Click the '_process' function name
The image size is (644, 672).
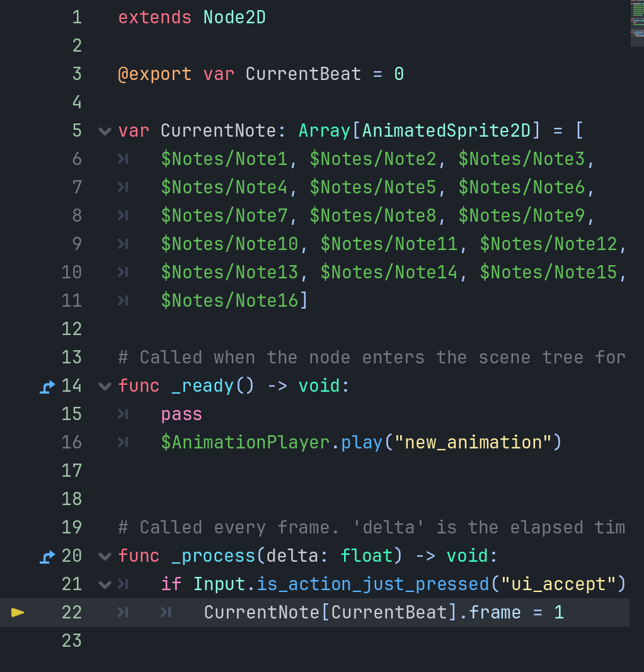tap(213, 556)
